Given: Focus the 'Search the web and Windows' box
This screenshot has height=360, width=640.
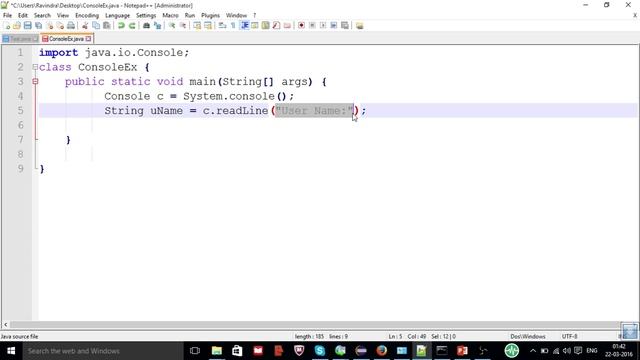Looking at the screenshot, I should (x=103, y=351).
